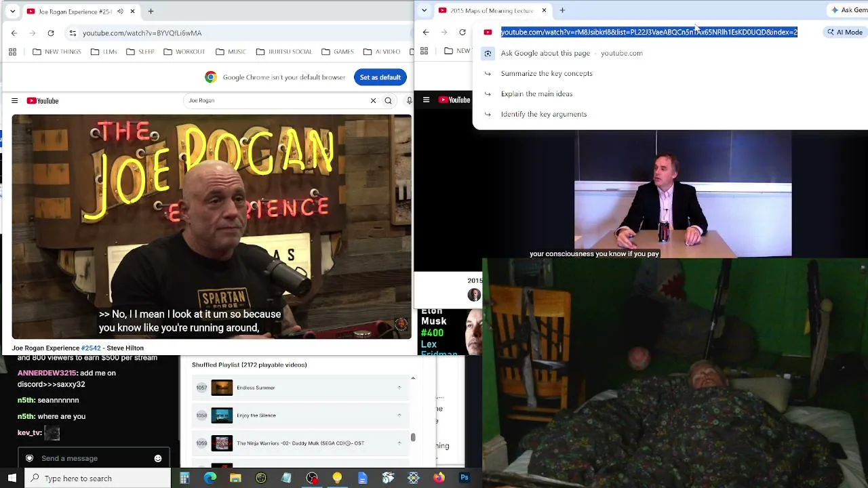Play The Ninja Warriors Daddy Mulk track
The image size is (868, 488).
300,443
